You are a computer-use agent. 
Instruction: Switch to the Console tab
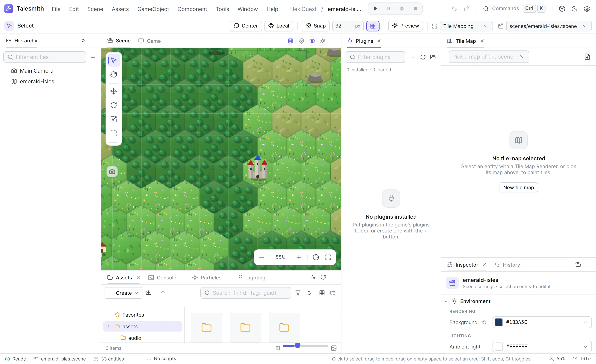pos(162,278)
